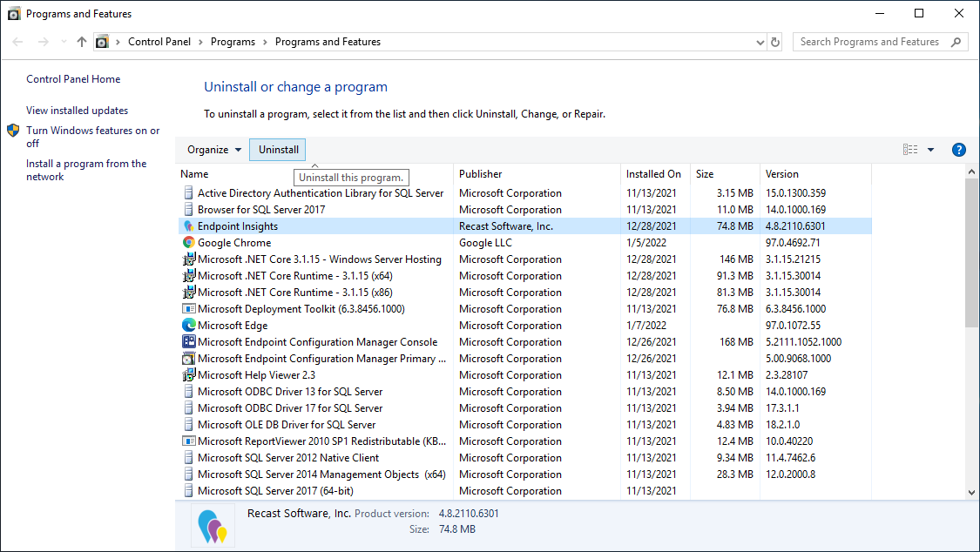
Task: Go to Control Panel breadcrumb
Action: pyautogui.click(x=159, y=42)
